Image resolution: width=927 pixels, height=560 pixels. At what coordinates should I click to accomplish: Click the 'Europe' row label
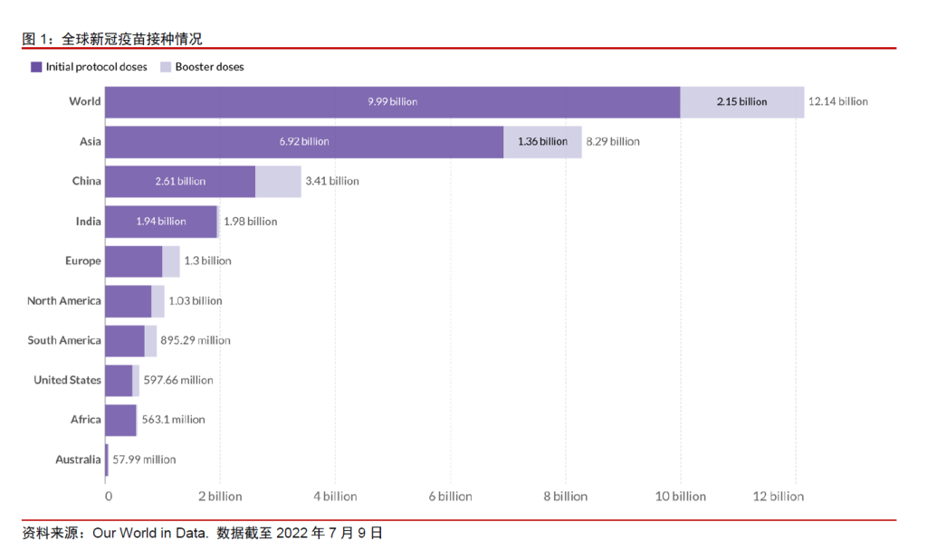point(82,261)
